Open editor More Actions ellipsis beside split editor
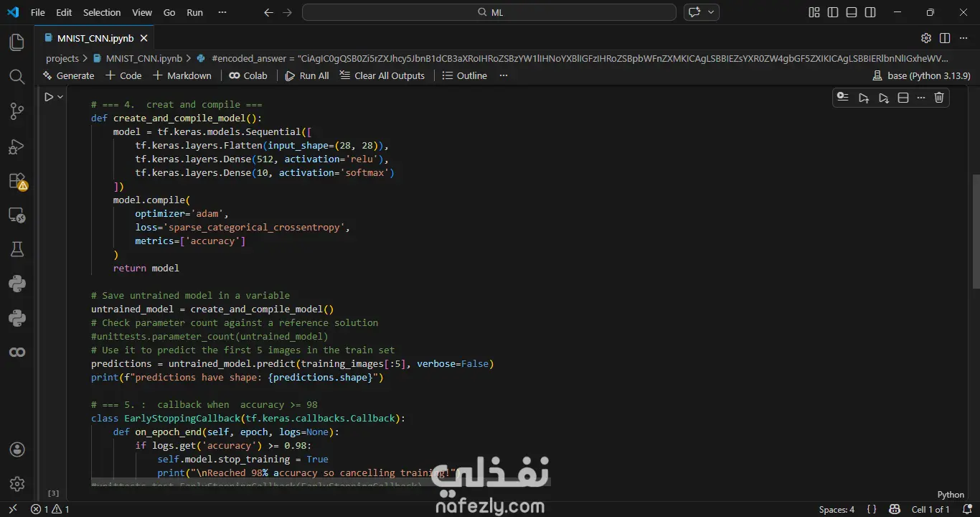 click(x=963, y=38)
